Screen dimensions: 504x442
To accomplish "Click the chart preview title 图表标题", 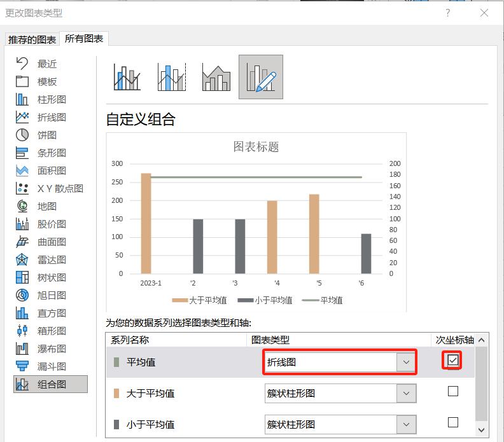I will pos(256,147).
